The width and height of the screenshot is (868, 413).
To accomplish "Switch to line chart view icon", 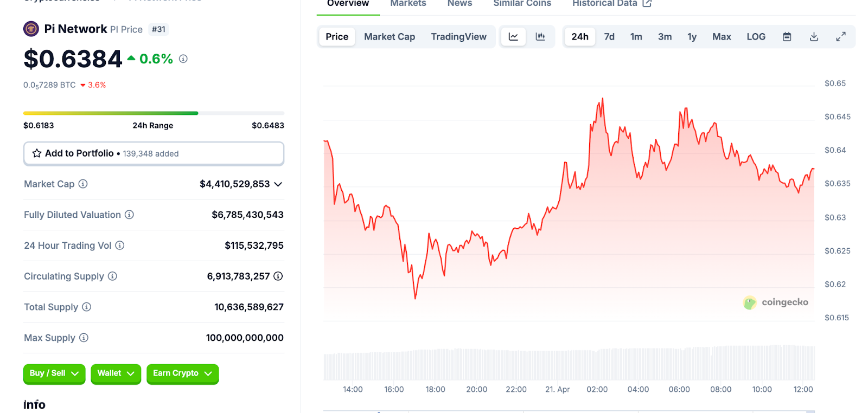I will click(513, 36).
